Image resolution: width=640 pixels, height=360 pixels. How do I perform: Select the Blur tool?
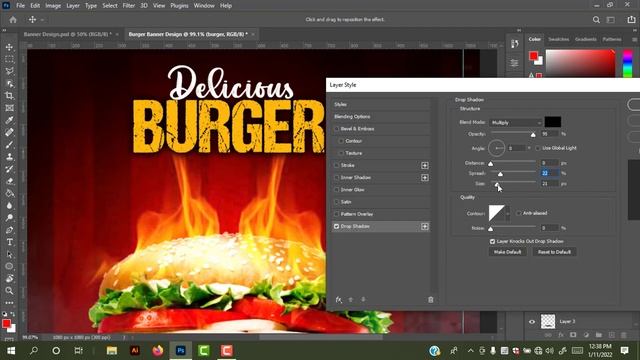point(9,206)
